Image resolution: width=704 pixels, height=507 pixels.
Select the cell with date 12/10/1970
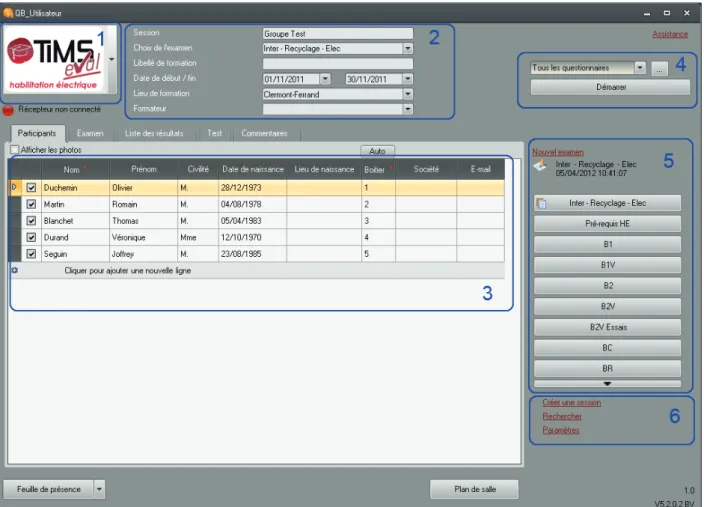253,238
